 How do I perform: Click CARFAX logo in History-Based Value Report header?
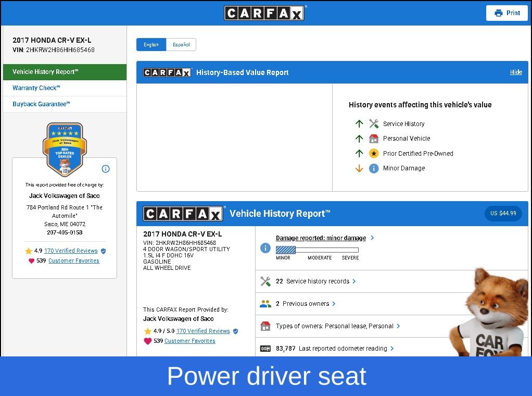click(167, 72)
